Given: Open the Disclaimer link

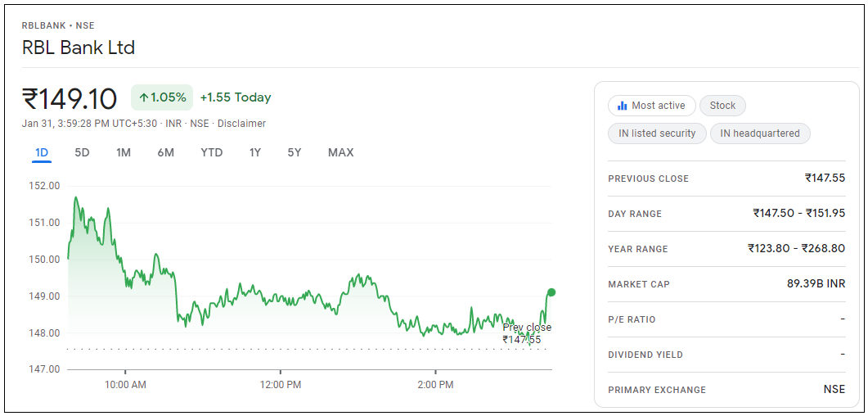Looking at the screenshot, I should point(241,124).
